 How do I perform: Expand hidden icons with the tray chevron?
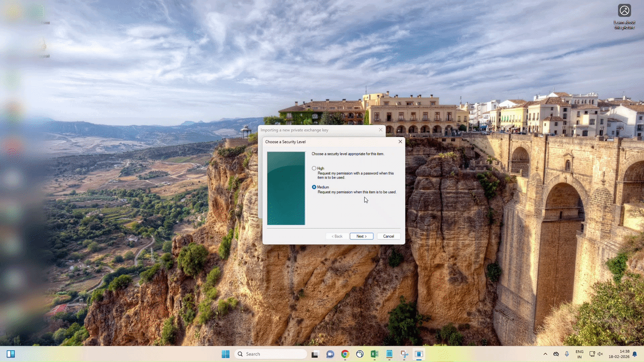(x=545, y=354)
